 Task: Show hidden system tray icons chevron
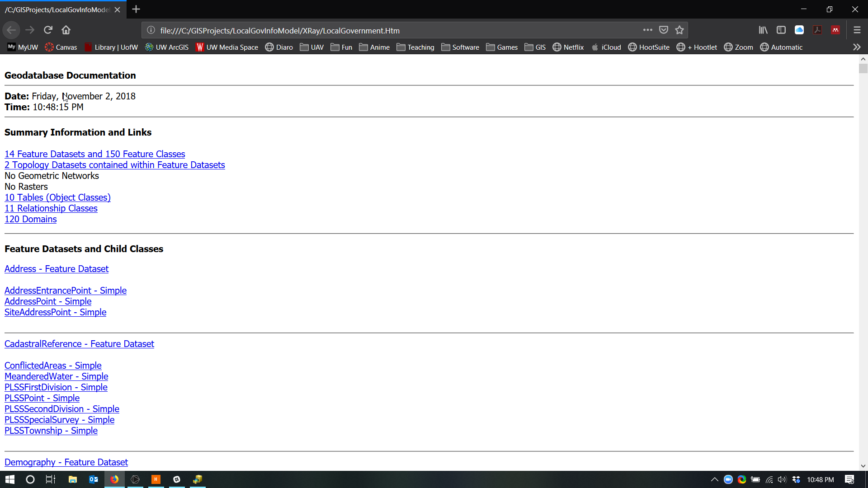click(x=714, y=479)
